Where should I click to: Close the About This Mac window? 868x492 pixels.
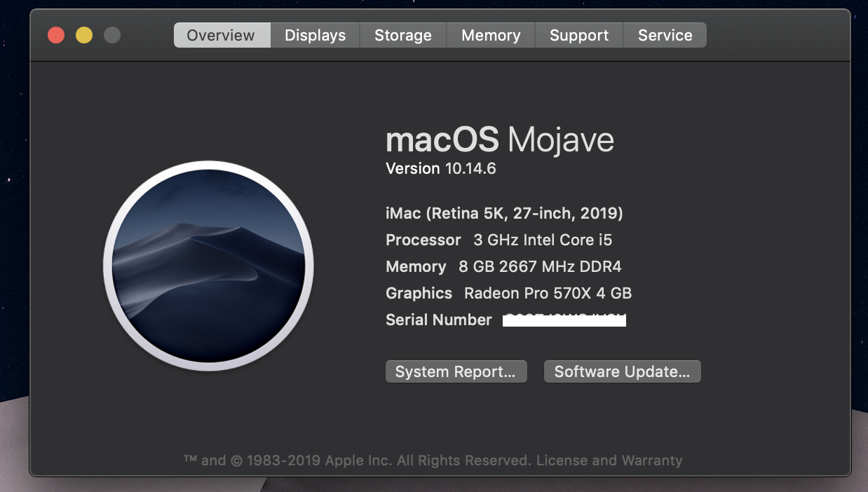56,35
